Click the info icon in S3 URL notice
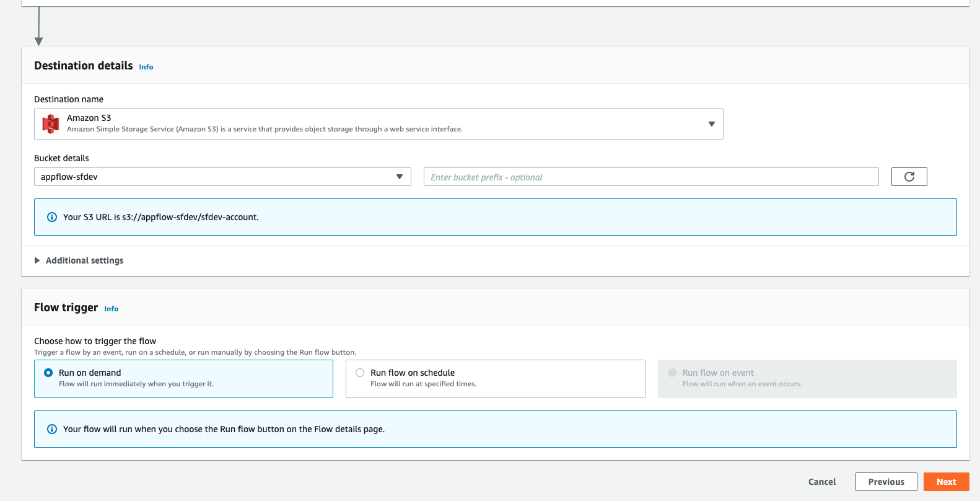Image resolution: width=980 pixels, height=501 pixels. tap(52, 217)
